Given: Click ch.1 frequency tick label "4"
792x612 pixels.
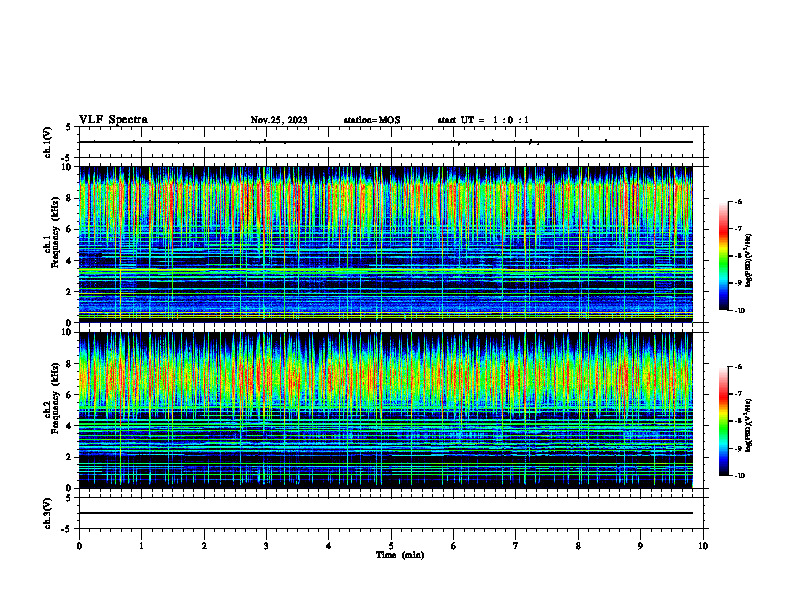Looking at the screenshot, I should click(x=70, y=261).
